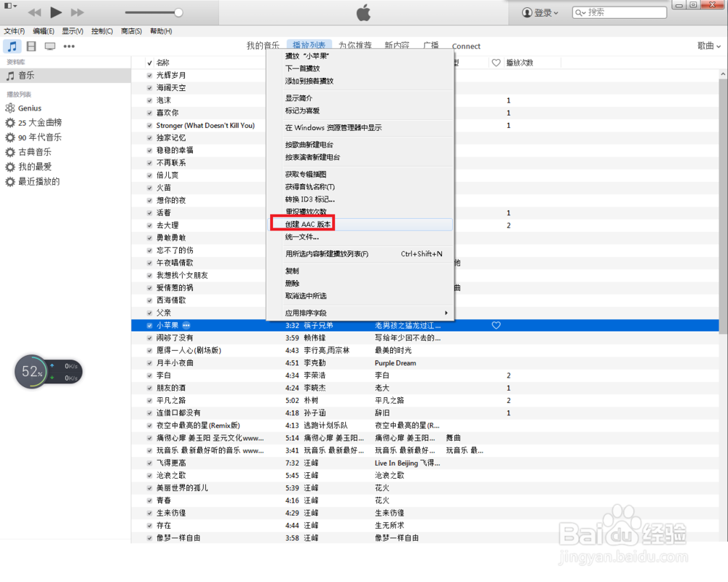Open the TV shows monitor icon
728x582 pixels.
pos(50,46)
